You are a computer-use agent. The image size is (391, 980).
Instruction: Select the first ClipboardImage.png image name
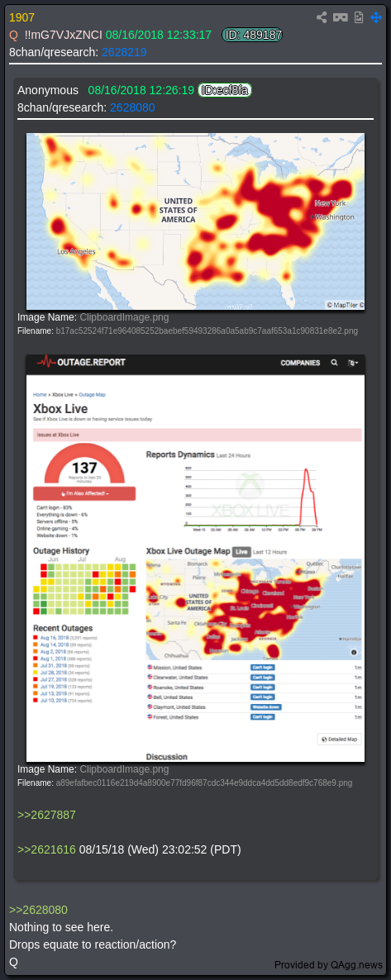pyautogui.click(x=124, y=316)
